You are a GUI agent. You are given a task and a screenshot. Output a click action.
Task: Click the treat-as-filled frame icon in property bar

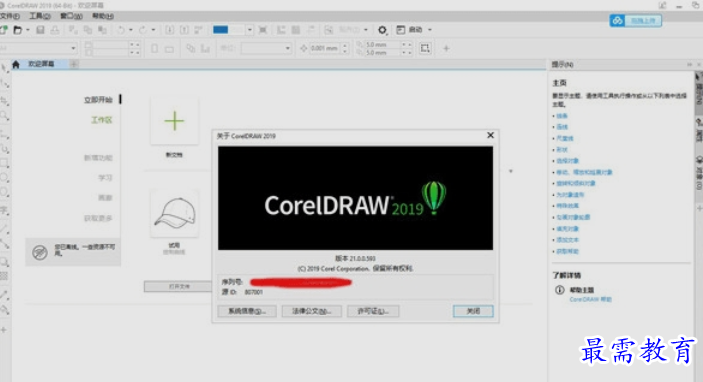425,48
